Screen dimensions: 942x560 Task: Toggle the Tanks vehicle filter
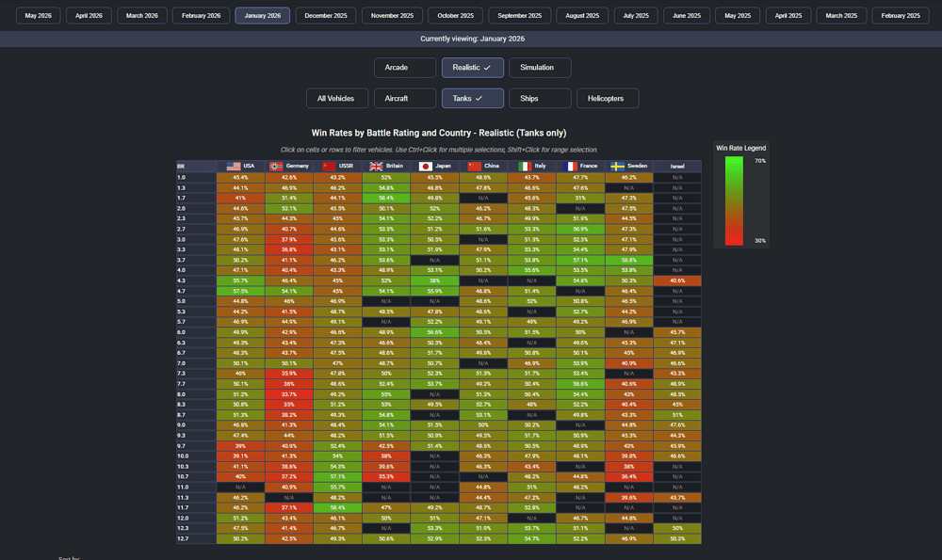tap(473, 99)
